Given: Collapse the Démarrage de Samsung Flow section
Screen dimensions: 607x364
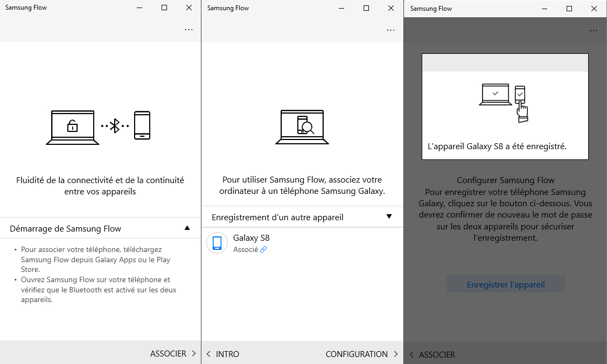Looking at the screenshot, I should (x=187, y=228).
